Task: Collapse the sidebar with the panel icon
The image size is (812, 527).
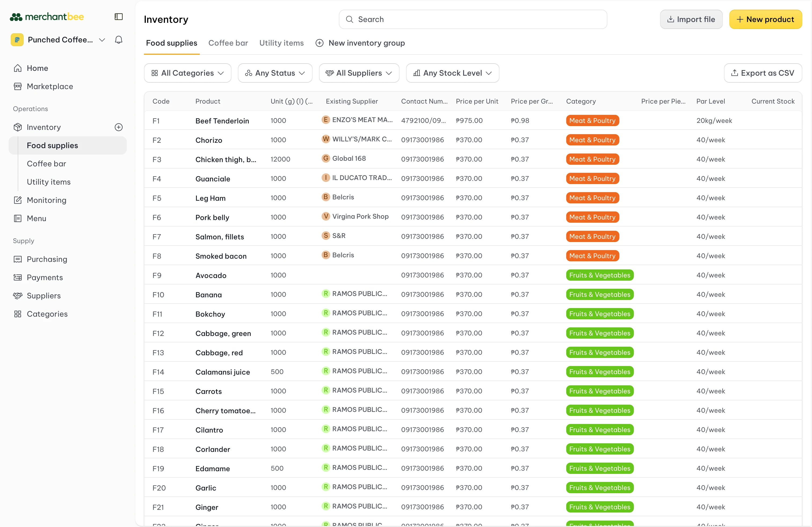Action: coord(118,16)
